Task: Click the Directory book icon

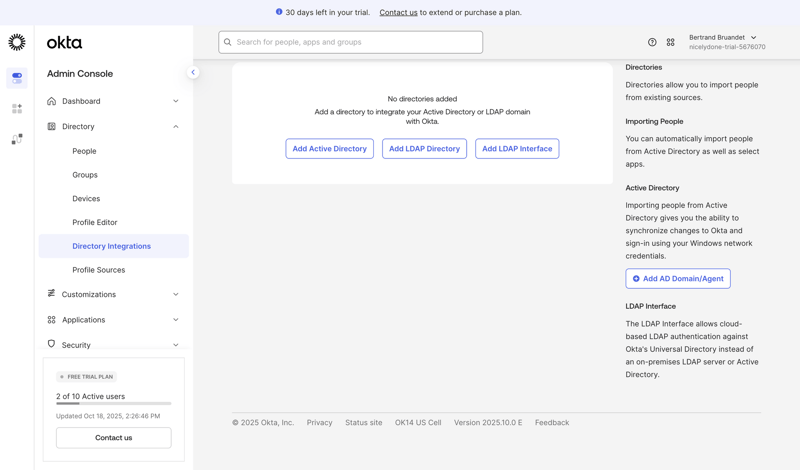Action: [51, 126]
